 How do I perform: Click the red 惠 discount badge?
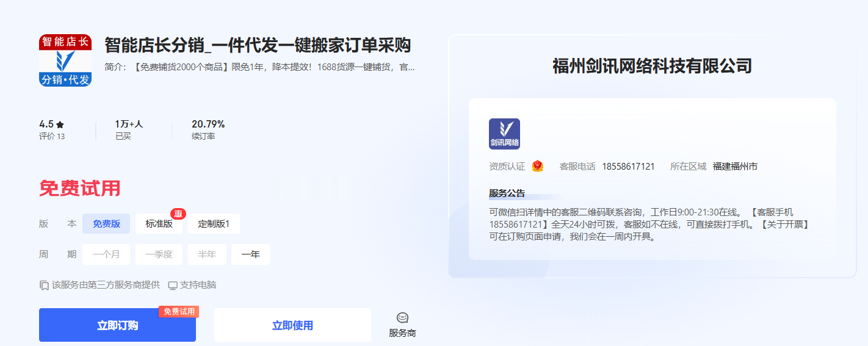pyautogui.click(x=178, y=214)
